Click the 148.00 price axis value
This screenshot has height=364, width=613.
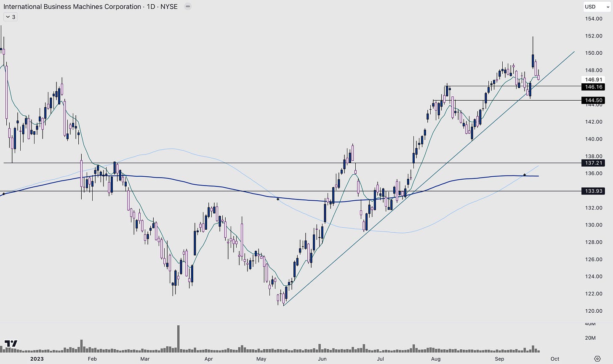(x=593, y=70)
